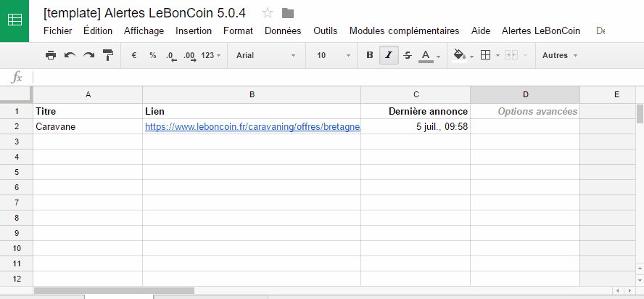Open Modules complémentaires menu
The image size is (644, 299).
pyautogui.click(x=404, y=31)
